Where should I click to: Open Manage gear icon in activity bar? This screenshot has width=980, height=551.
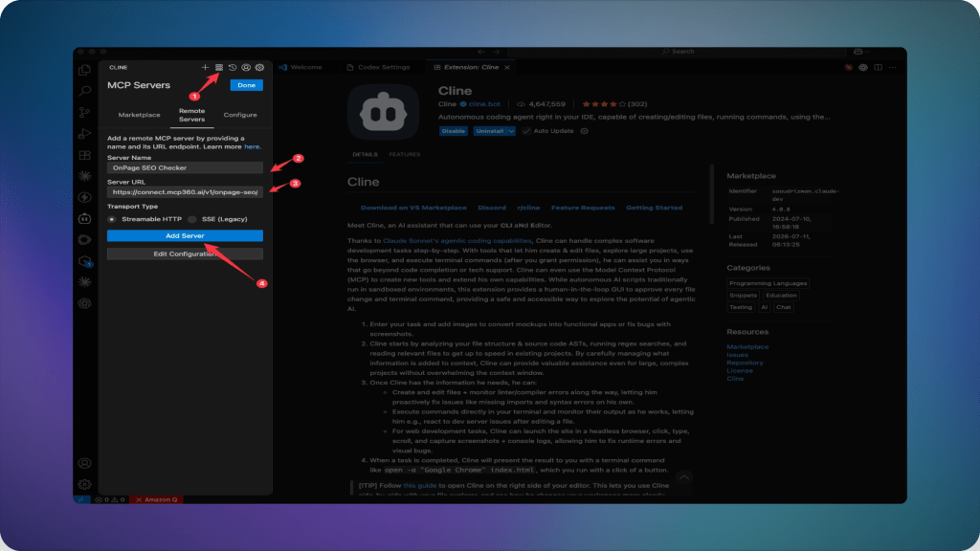[84, 484]
